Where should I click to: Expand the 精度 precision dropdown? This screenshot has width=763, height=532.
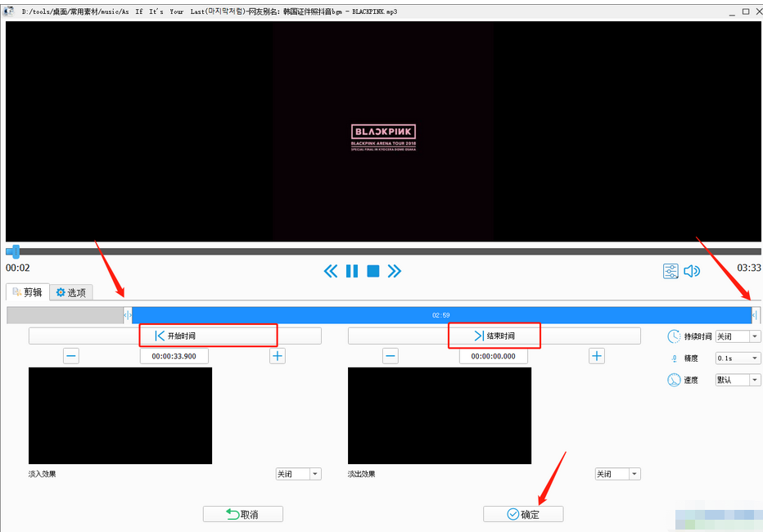click(x=738, y=358)
